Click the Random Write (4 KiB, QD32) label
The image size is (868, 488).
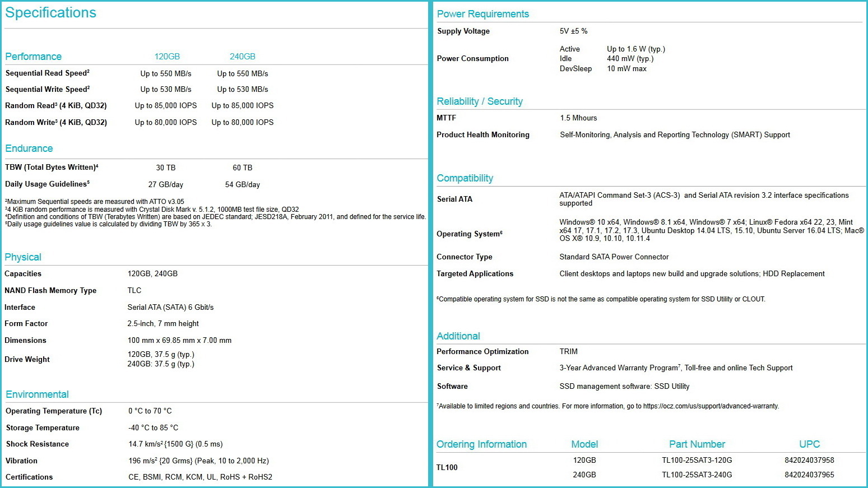[56, 122]
